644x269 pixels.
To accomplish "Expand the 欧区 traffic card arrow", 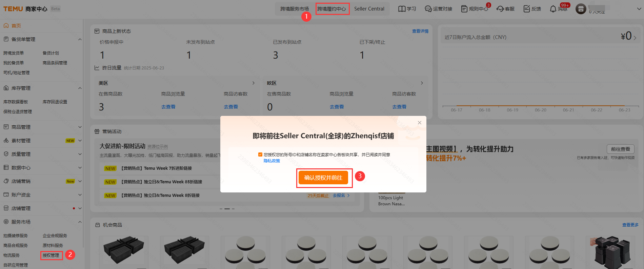I will (422, 83).
